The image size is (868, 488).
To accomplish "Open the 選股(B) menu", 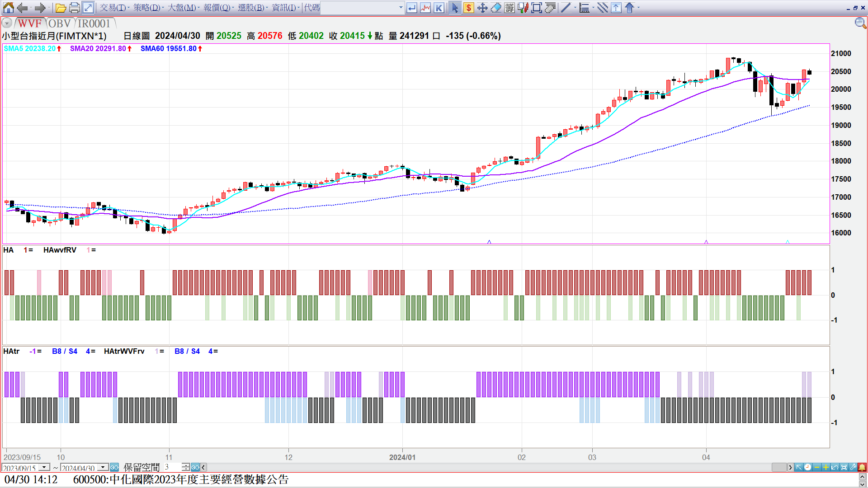I will 251,8.
